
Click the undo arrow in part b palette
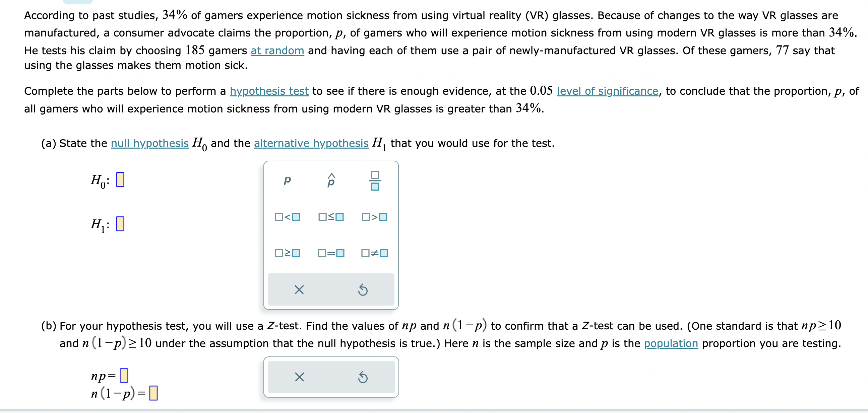click(363, 377)
